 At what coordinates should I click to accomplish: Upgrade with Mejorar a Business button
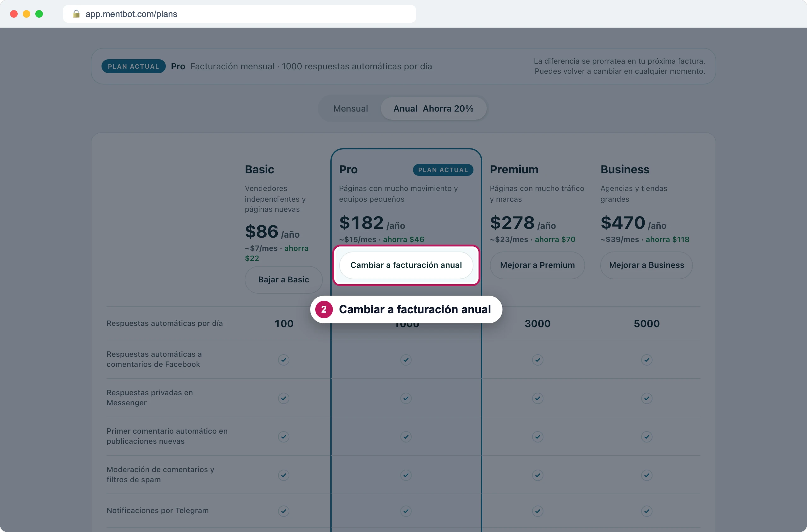pyautogui.click(x=646, y=265)
